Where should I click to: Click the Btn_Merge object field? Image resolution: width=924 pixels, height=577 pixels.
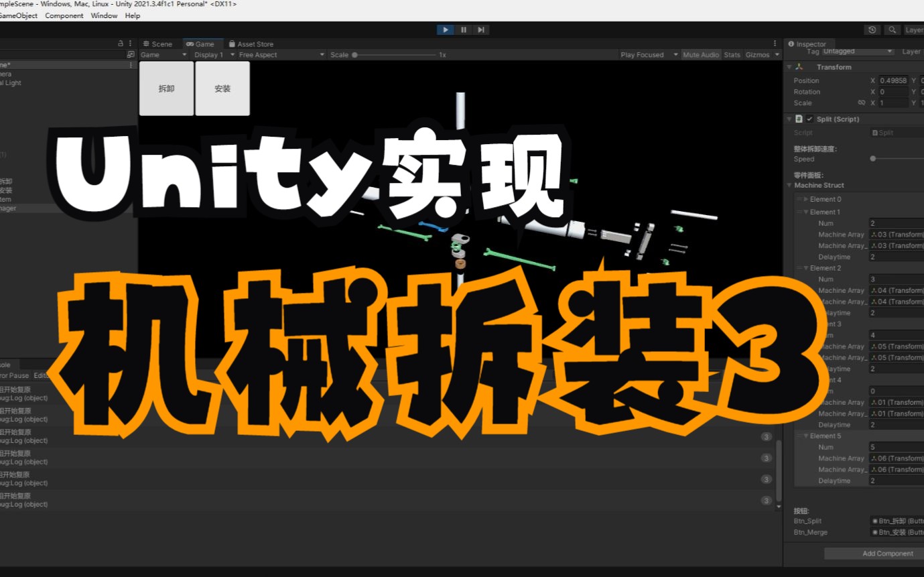[897, 532]
